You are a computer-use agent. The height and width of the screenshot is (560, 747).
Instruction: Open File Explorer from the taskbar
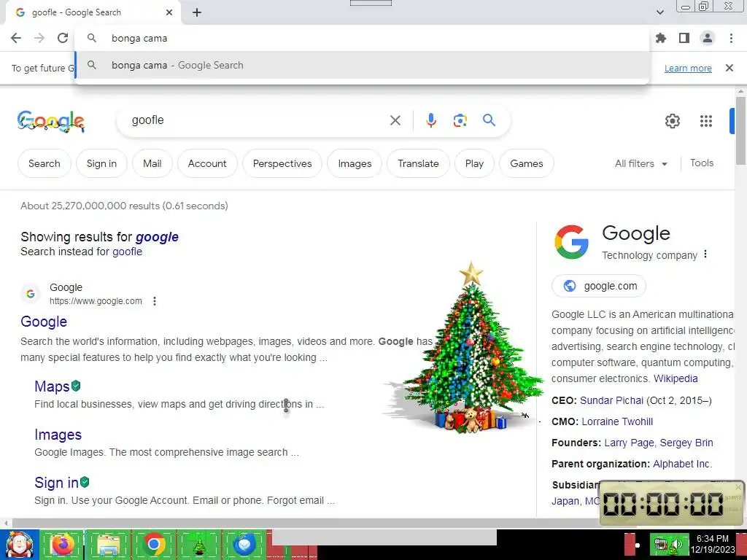(x=109, y=544)
